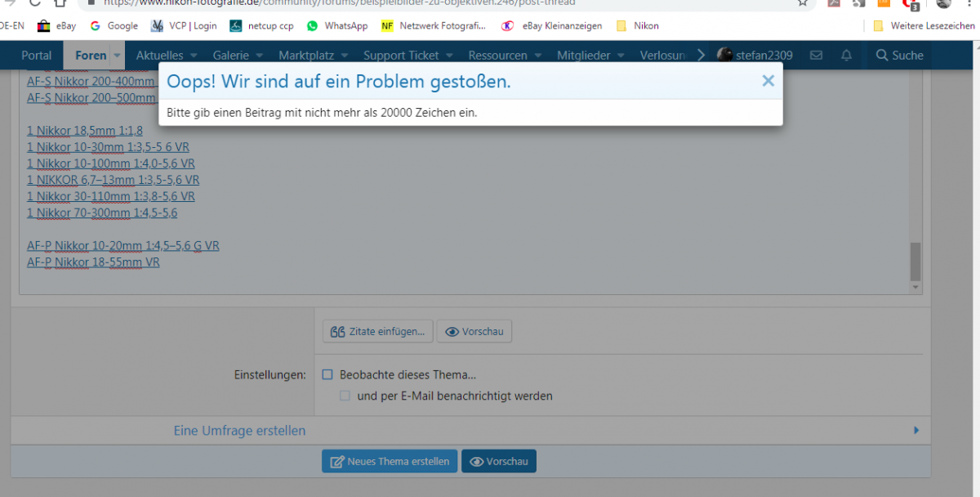The width and height of the screenshot is (980, 497).
Task: Open the VCP Login bookmark
Action: 184,26
